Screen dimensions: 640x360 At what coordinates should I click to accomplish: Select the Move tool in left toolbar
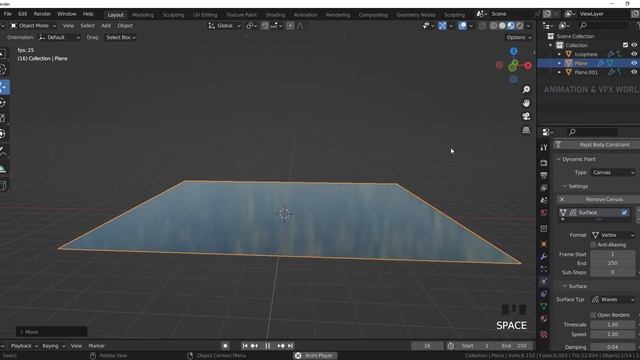tap(3, 87)
